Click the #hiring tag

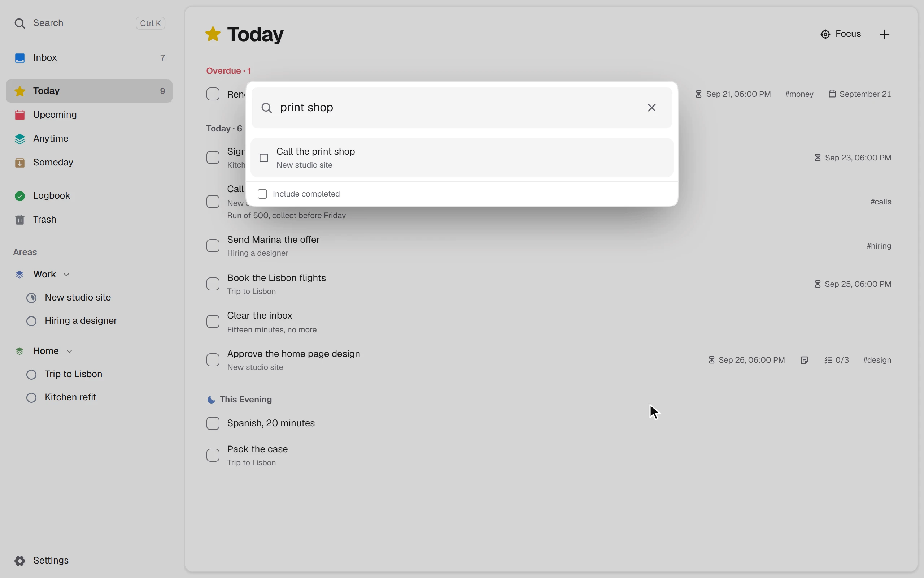[879, 246]
